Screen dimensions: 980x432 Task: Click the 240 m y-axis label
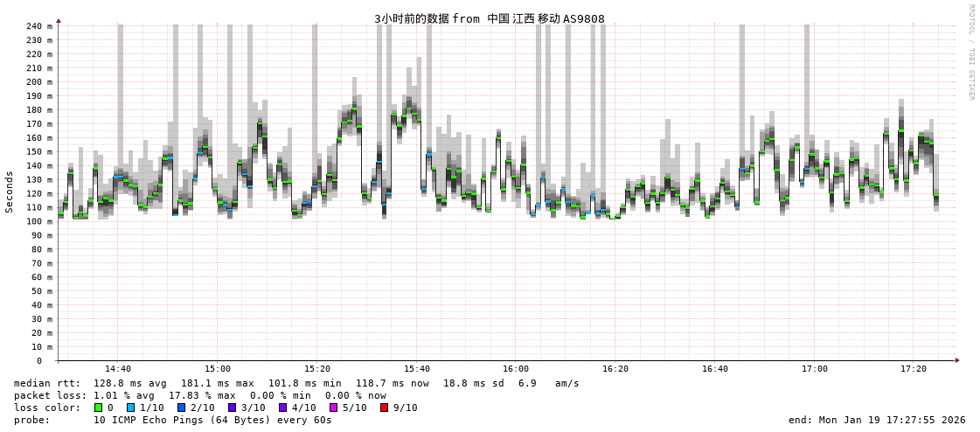tap(38, 26)
